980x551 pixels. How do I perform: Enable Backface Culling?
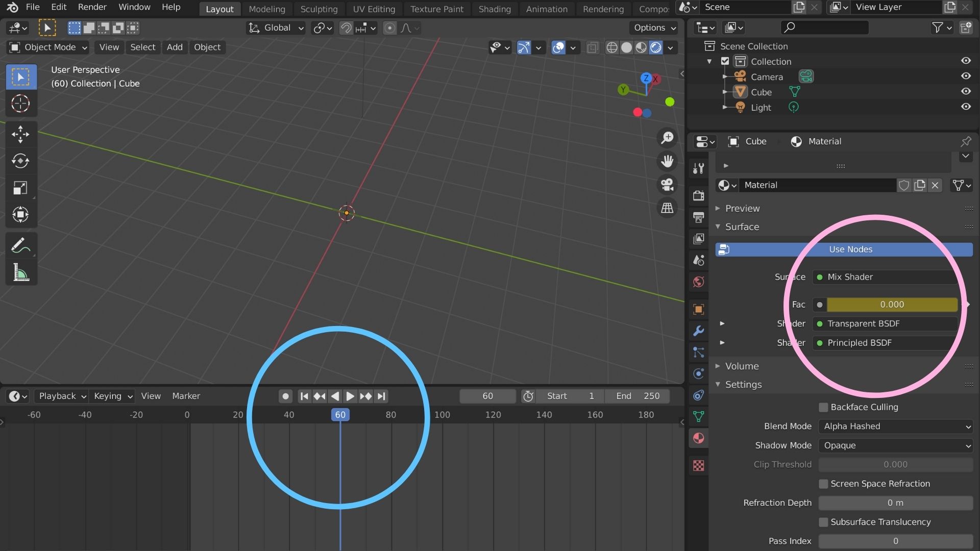coord(823,407)
